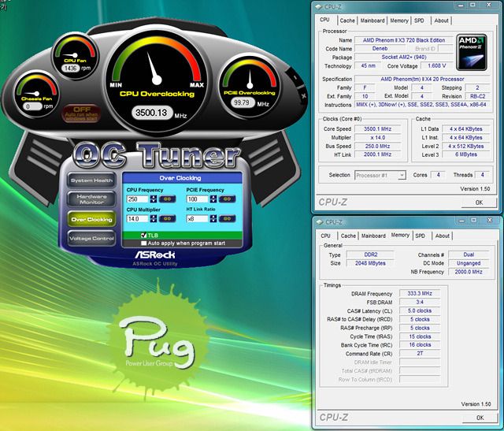Click the 99.79 MHz PCIE readout
This screenshot has width=504, height=431.
[x=243, y=102]
